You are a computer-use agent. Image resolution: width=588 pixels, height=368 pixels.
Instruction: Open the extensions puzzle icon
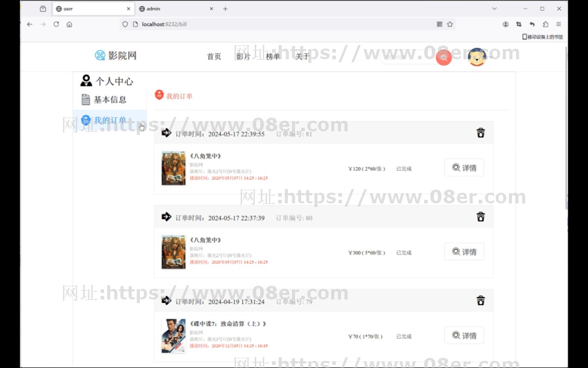(545, 24)
